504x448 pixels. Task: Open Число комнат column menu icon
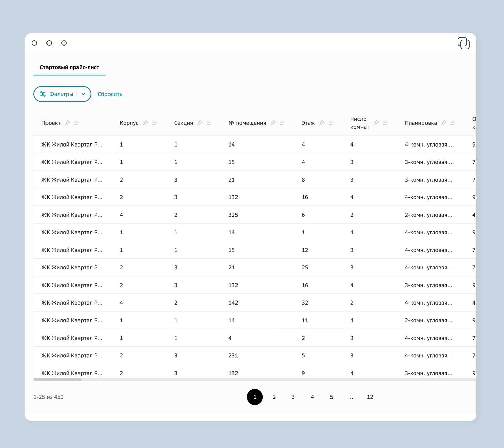[x=385, y=123]
